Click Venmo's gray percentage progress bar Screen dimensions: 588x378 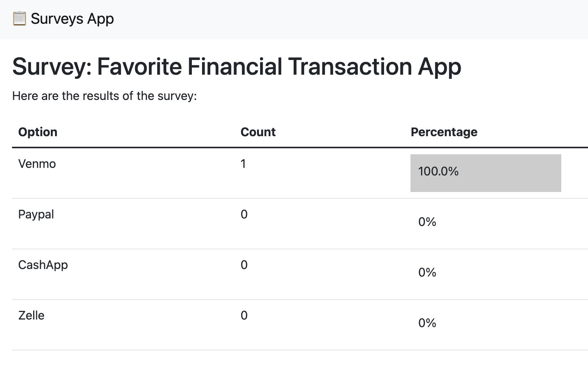(486, 173)
